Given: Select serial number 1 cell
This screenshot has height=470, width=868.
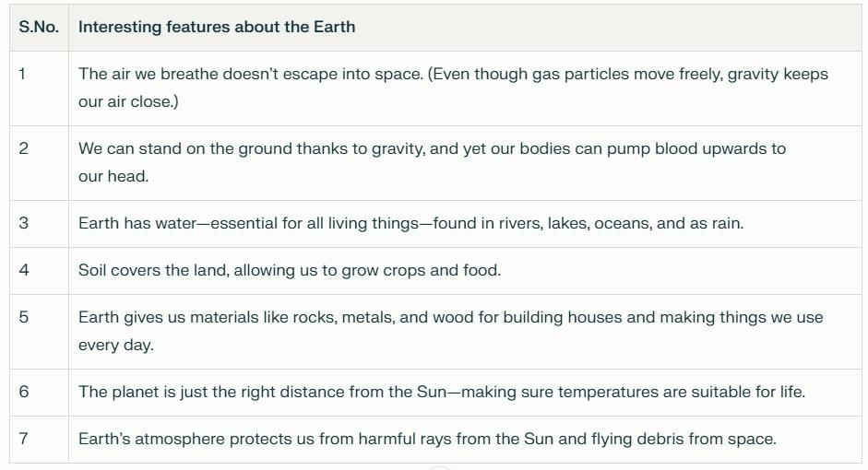Looking at the screenshot, I should (x=23, y=74).
